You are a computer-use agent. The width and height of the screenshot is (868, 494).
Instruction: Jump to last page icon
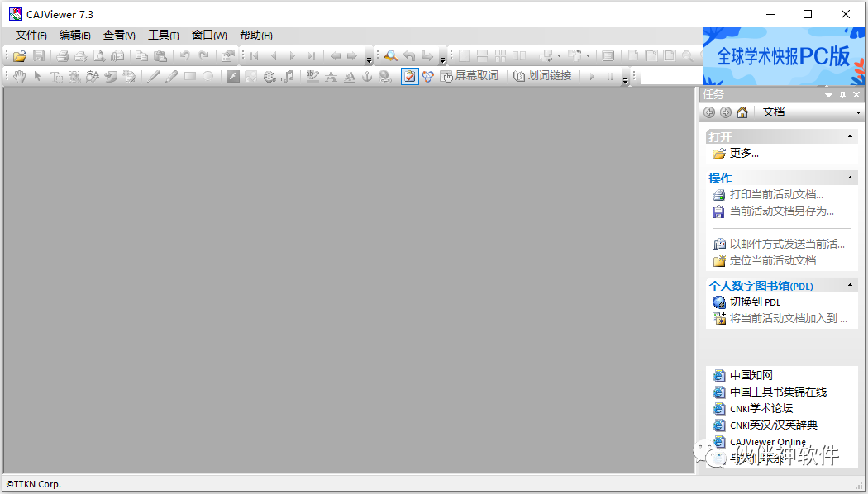tap(311, 56)
